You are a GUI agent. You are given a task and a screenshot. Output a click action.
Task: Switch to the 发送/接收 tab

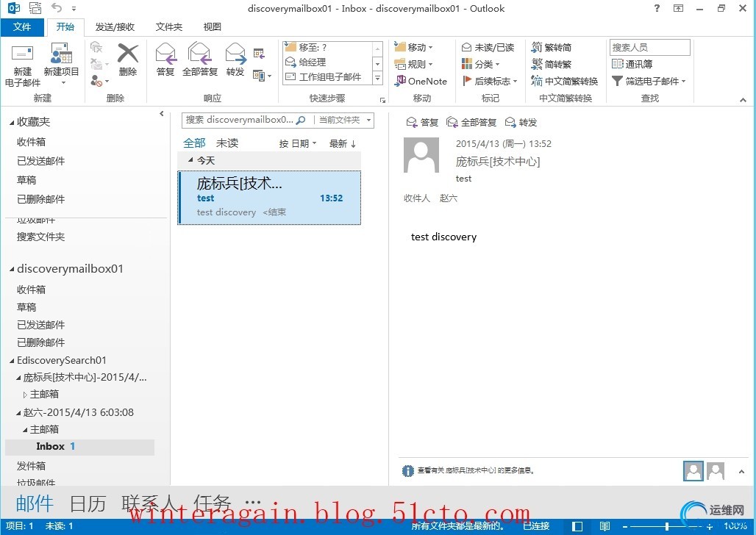115,27
